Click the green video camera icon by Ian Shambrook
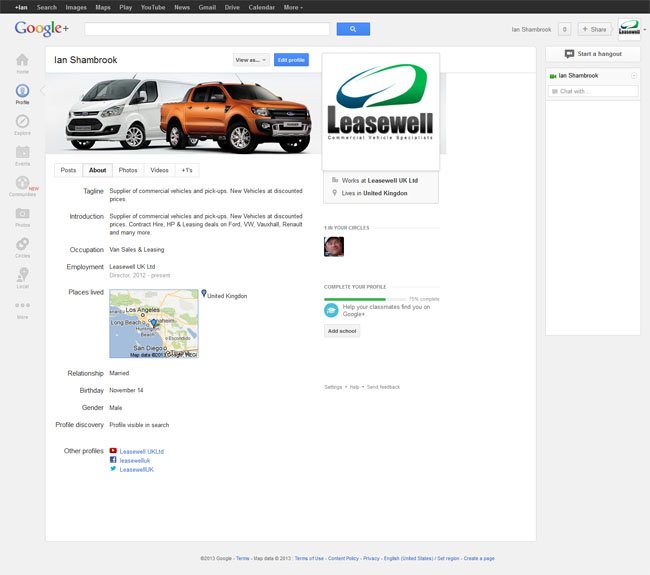Image resolution: width=650 pixels, height=575 pixels. pos(552,76)
